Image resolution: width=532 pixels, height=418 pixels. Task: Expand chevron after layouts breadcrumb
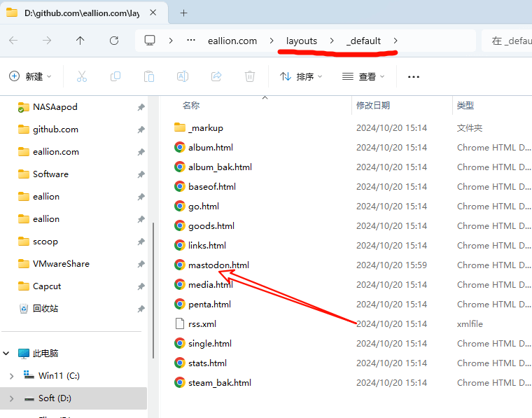point(332,41)
